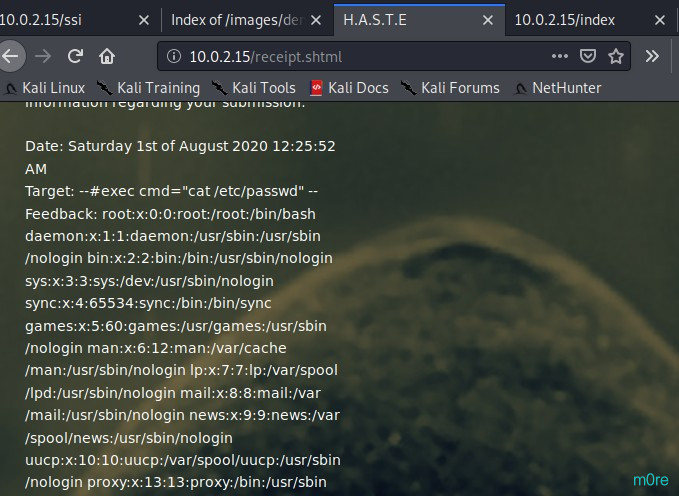This screenshot has width=679, height=496.
Task: Click the Target exec cmd line
Action: 171,191
